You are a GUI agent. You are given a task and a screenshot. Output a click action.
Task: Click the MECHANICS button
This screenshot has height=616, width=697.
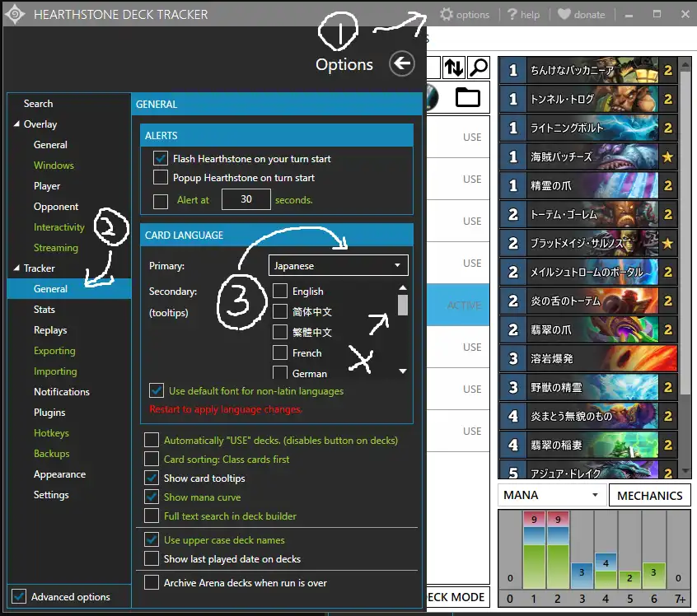[x=649, y=495]
